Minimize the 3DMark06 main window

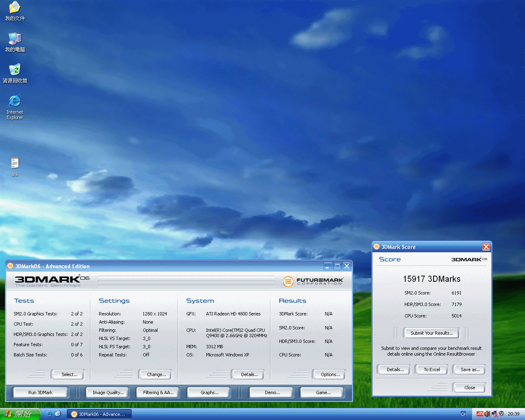pos(328,266)
